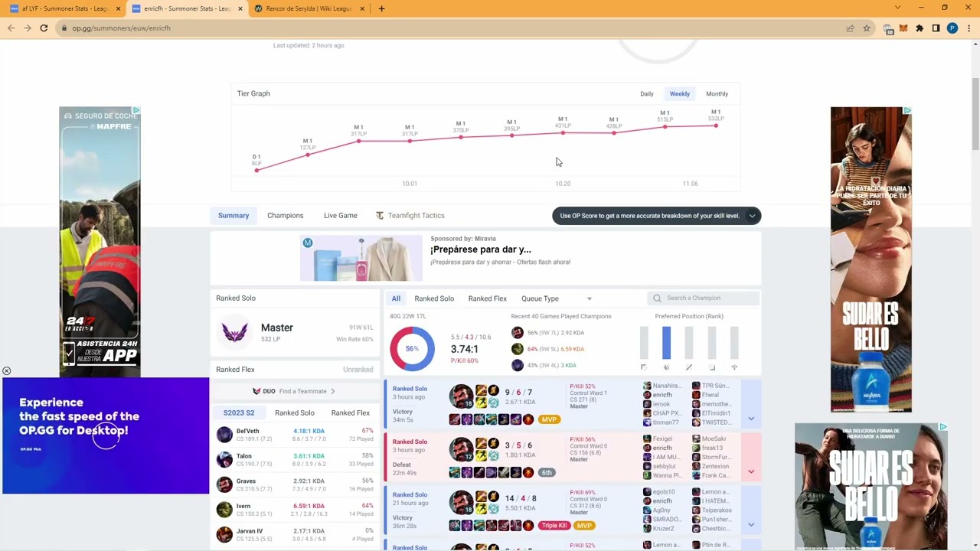The height and width of the screenshot is (551, 980).
Task: Click Graves portrait in the 9/6/7 victory
Action: pyautogui.click(x=461, y=396)
